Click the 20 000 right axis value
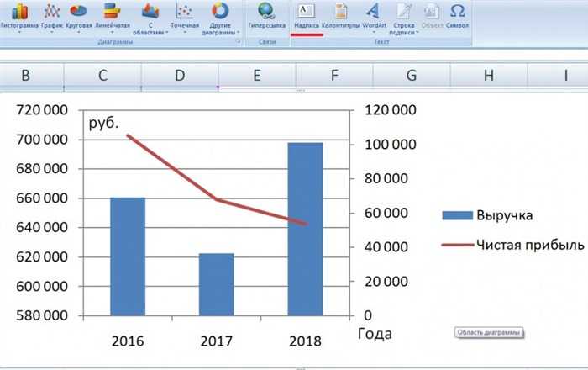 (x=386, y=282)
